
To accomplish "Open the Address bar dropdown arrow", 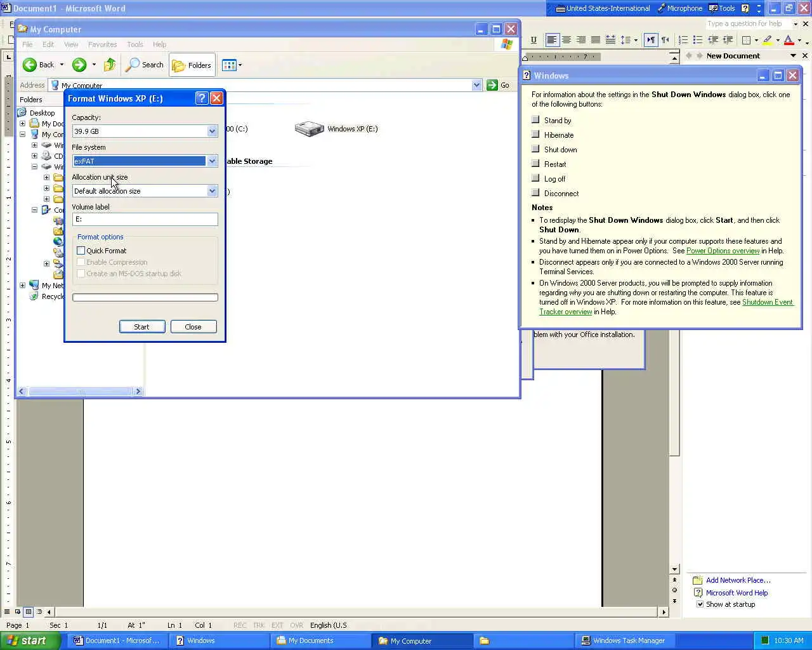I will (476, 85).
